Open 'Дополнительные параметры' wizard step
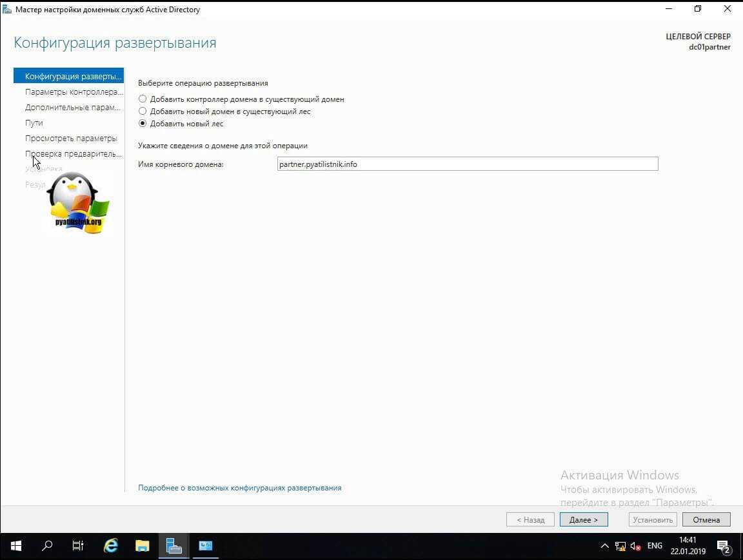The image size is (743, 560). coord(72,108)
